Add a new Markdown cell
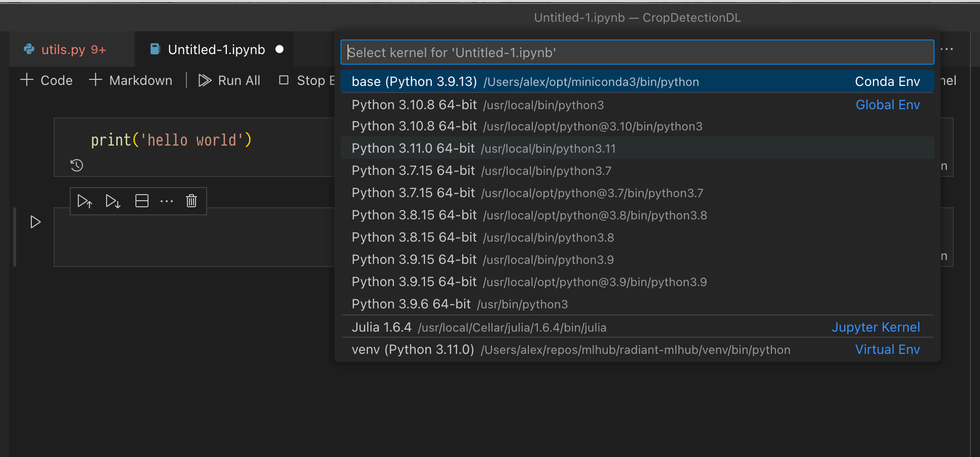 (131, 80)
